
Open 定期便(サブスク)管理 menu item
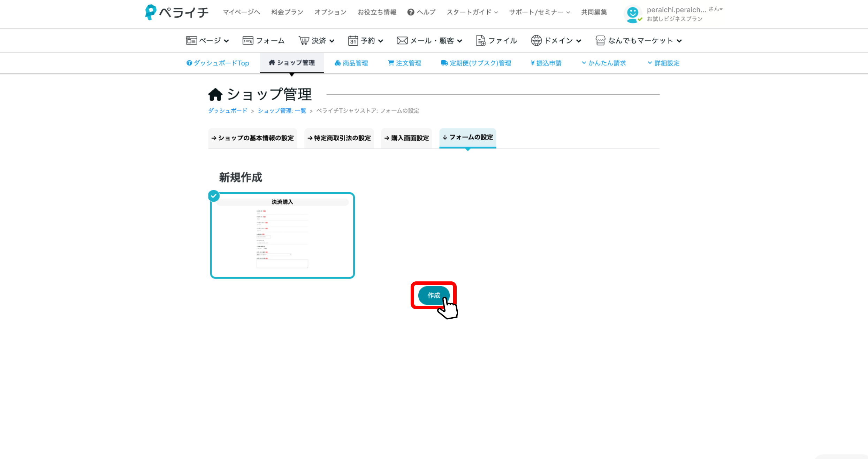click(476, 63)
